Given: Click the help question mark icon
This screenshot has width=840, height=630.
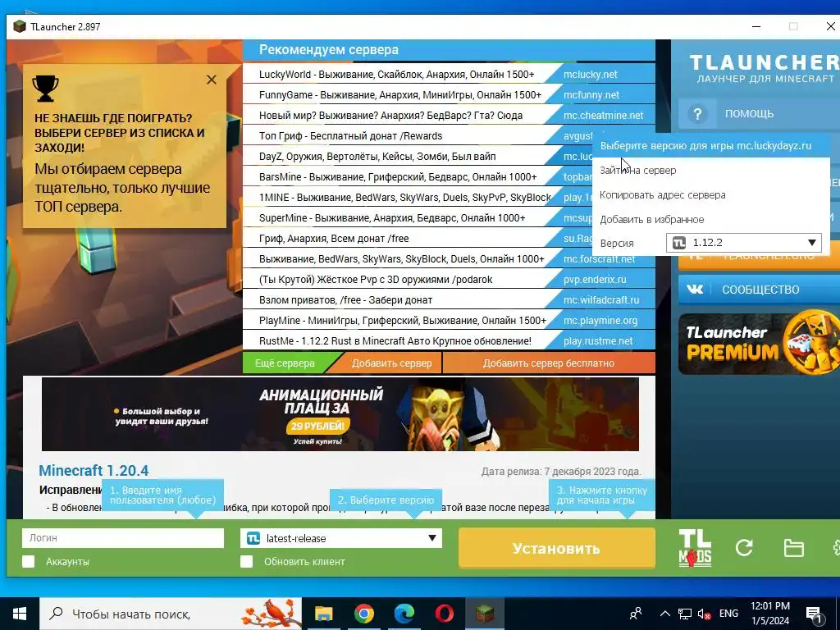Looking at the screenshot, I should (697, 114).
